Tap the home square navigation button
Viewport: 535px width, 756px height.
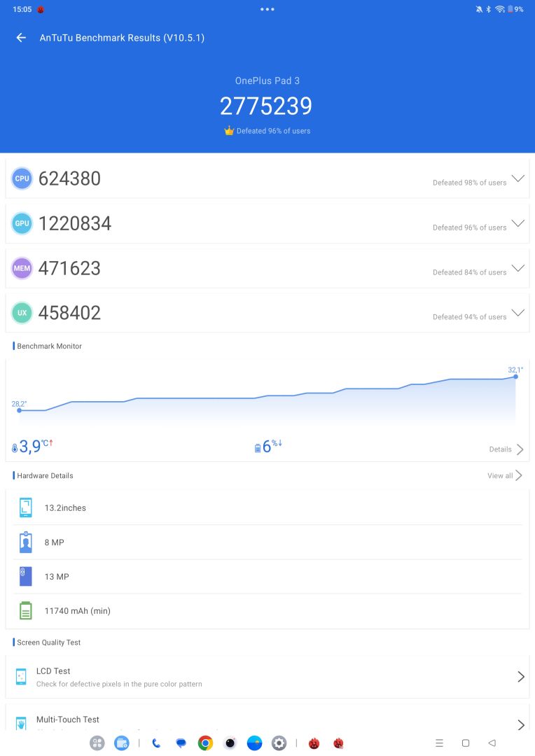click(x=466, y=743)
